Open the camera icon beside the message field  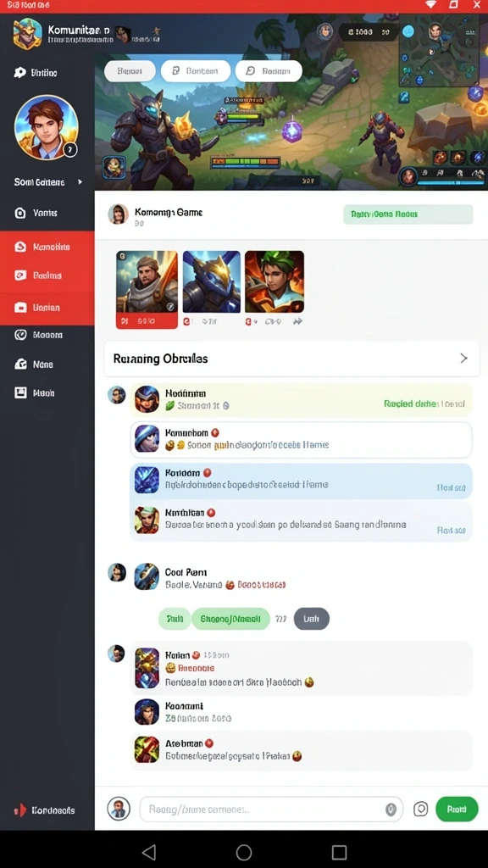tap(420, 809)
